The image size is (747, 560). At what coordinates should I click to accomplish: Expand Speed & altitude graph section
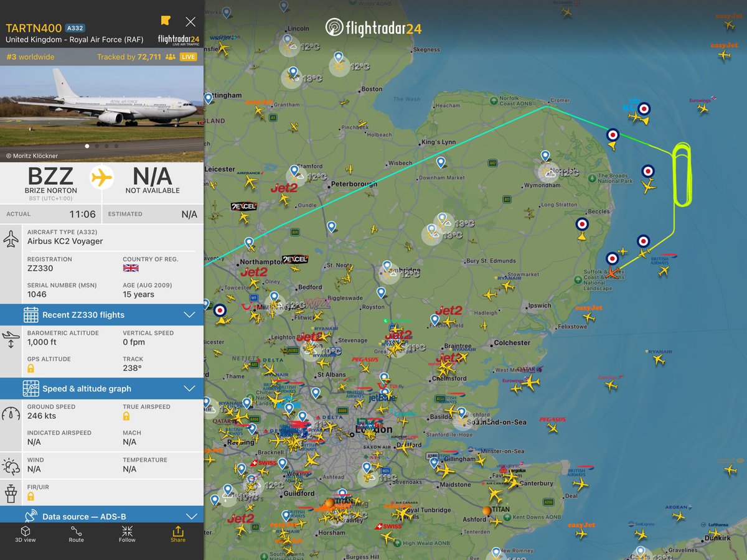pyautogui.click(x=102, y=388)
